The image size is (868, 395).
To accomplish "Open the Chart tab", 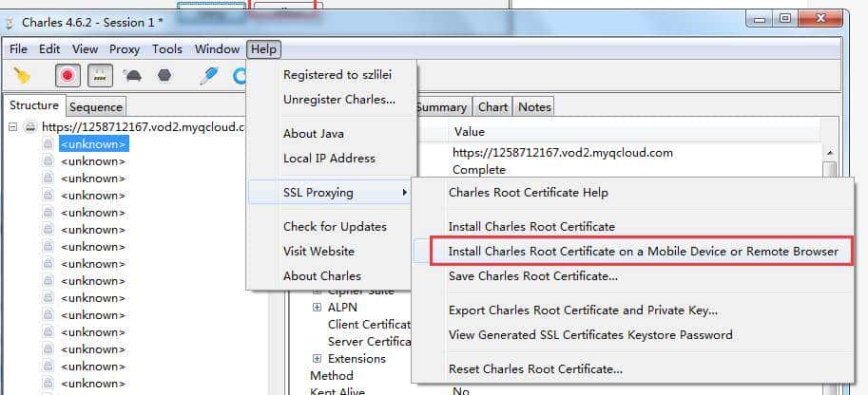I will (492, 106).
